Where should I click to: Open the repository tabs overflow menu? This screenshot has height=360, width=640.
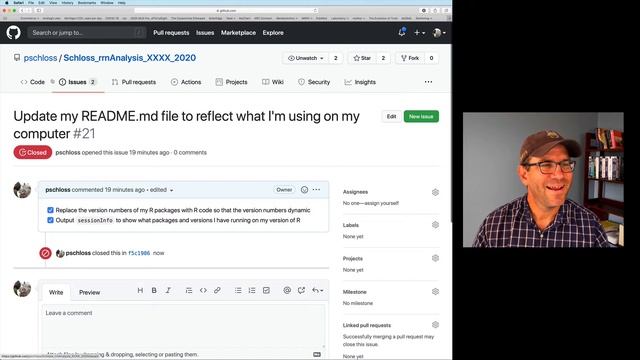428,82
